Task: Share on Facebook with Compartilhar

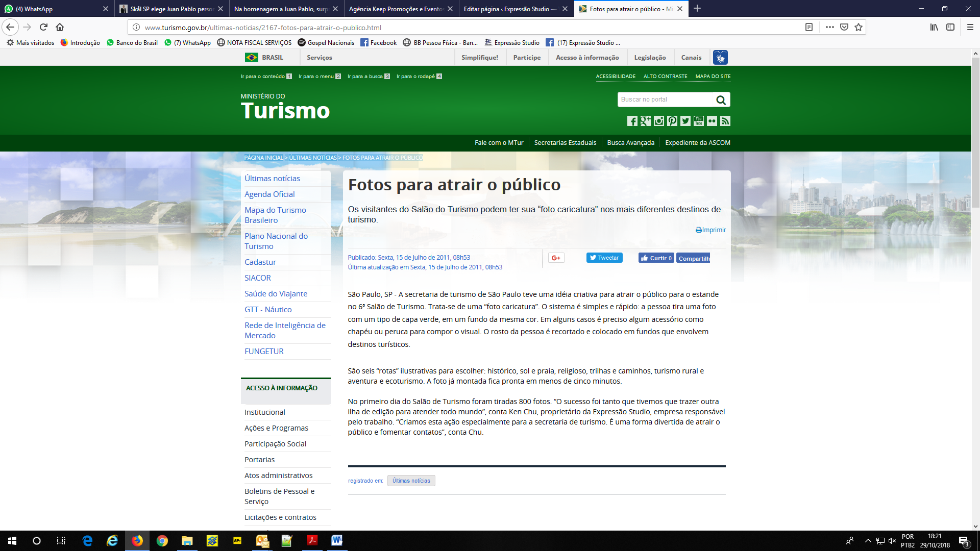Action: point(693,258)
